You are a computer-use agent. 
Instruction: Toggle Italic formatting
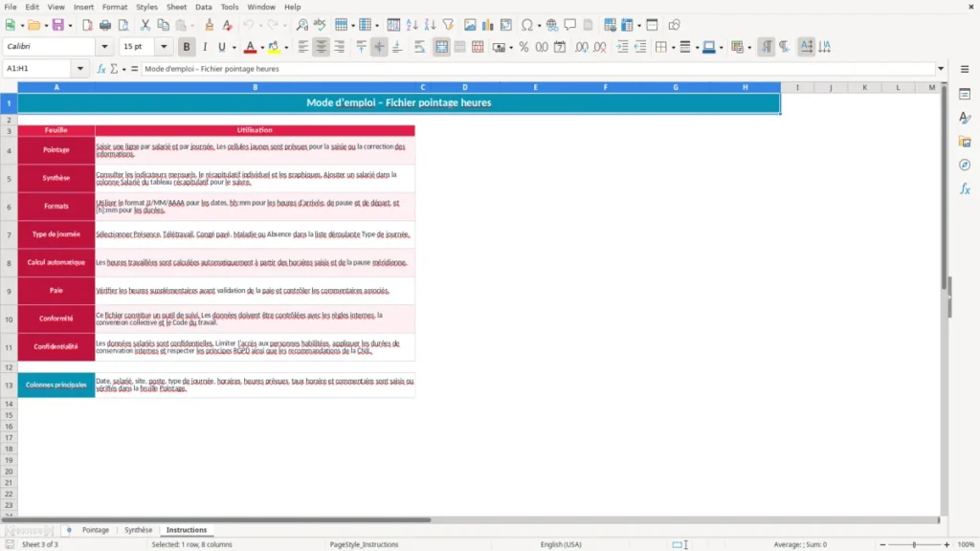tap(205, 47)
